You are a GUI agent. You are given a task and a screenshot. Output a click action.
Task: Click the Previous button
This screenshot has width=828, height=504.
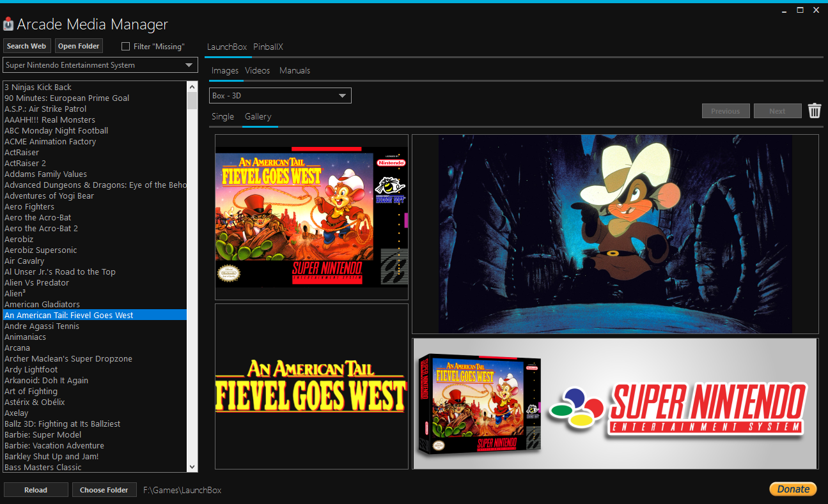(726, 111)
